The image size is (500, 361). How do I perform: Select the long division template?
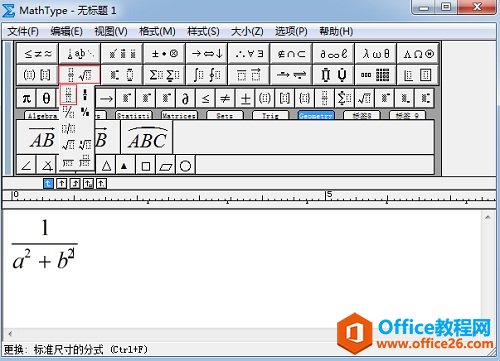pos(68,162)
